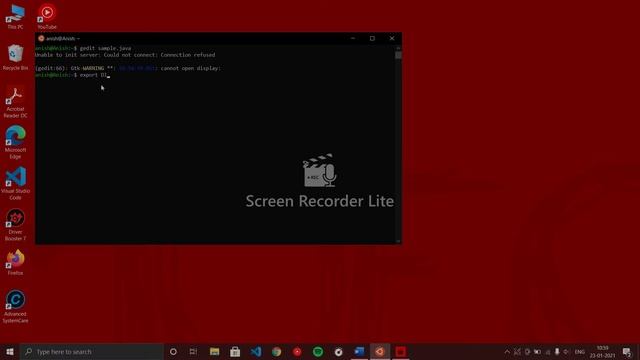
Task: Open Spotify from the taskbar
Action: point(318,351)
